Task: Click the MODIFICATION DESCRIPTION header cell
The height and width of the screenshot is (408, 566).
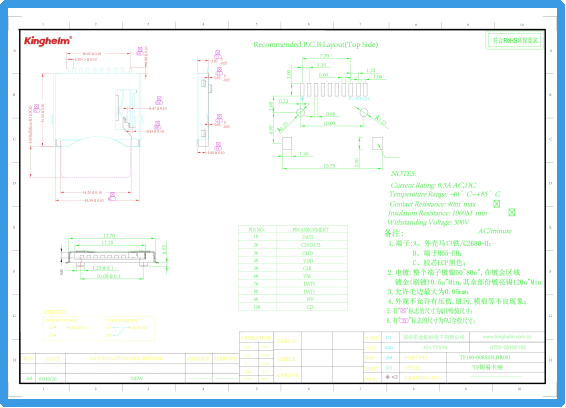Action: pos(126,359)
